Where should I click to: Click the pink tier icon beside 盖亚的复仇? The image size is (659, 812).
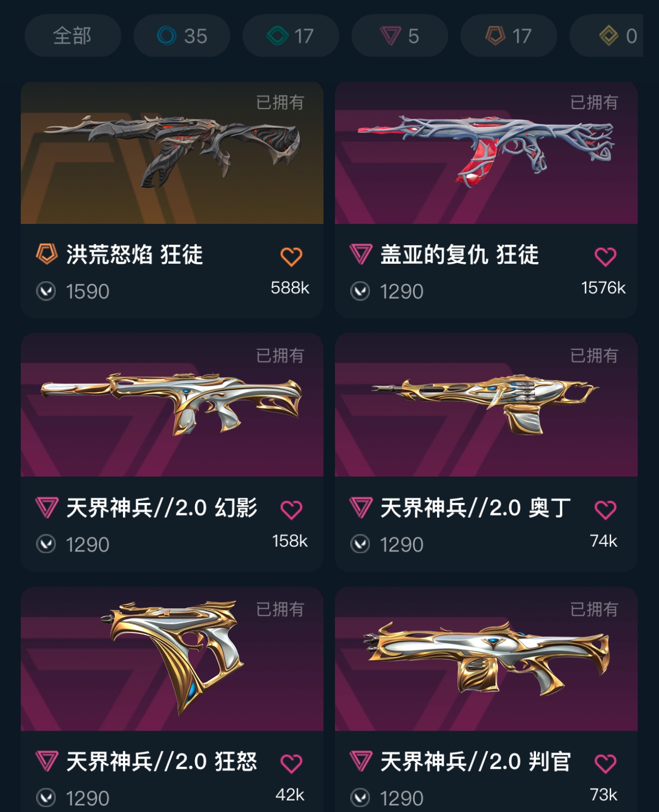361,254
